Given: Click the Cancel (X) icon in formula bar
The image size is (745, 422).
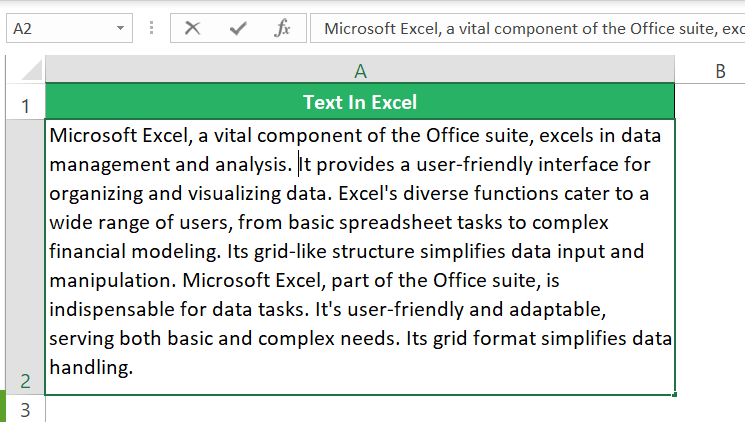Looking at the screenshot, I should 193,29.
